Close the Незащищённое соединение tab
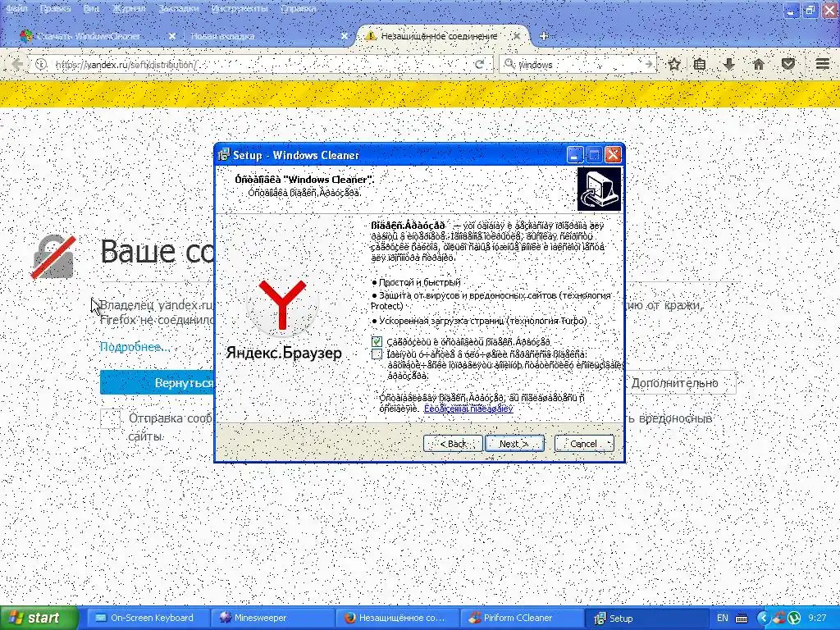This screenshot has height=630, width=840. pos(517,36)
